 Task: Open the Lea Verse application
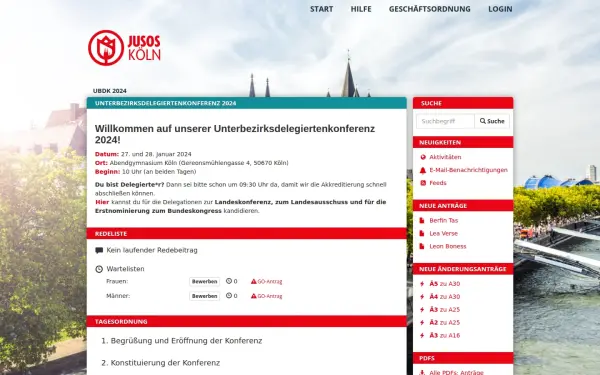[443, 233]
